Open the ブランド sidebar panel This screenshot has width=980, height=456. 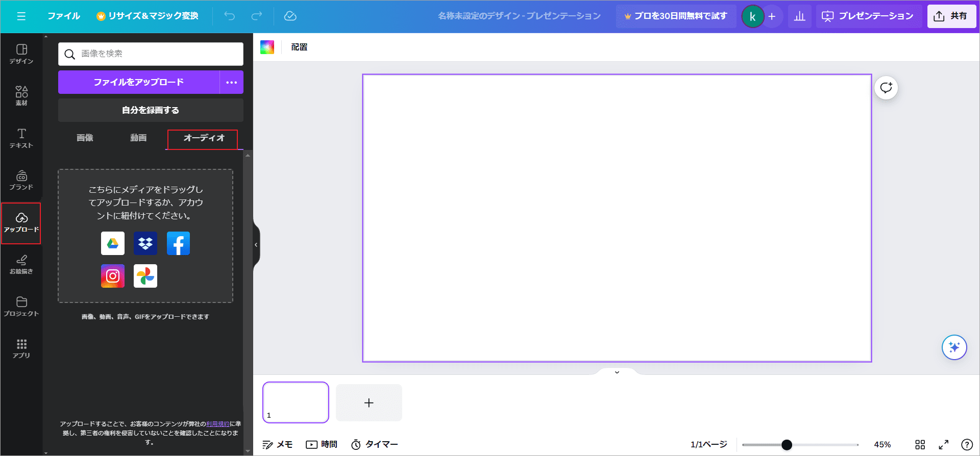21,181
